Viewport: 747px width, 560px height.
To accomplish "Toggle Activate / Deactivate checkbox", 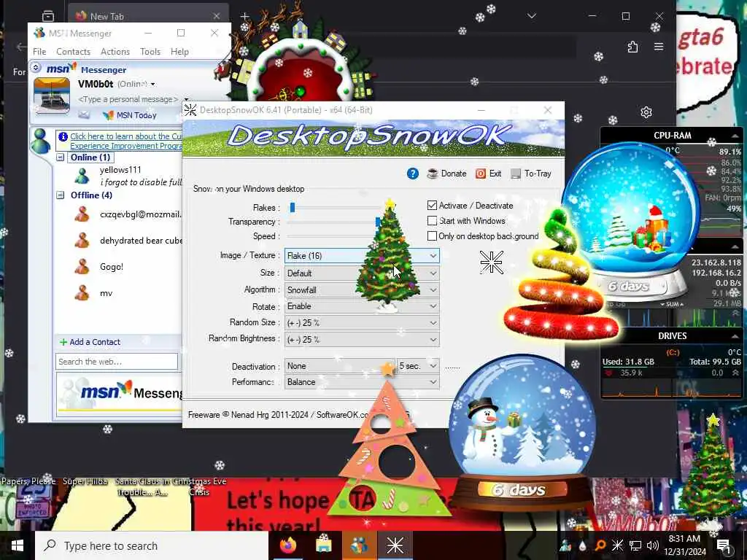I will (x=432, y=205).
